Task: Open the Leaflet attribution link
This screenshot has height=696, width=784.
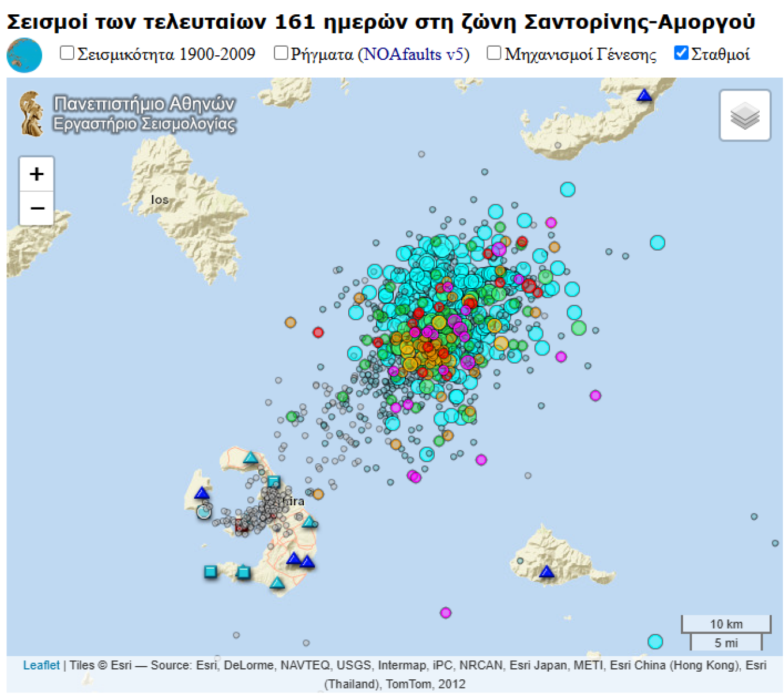Action: [41, 665]
